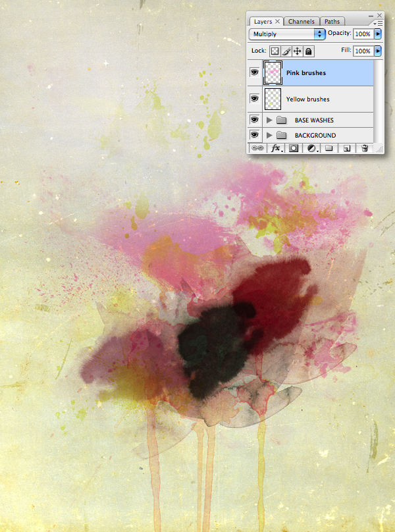The height and width of the screenshot is (532, 395).
Task: Switch to the Paths tab
Action: click(332, 21)
